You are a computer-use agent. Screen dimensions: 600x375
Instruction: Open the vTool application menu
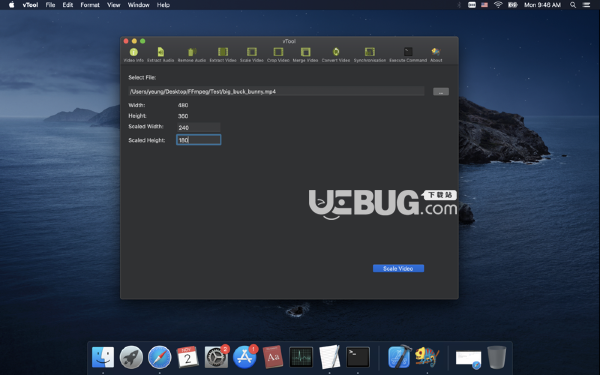click(30, 5)
